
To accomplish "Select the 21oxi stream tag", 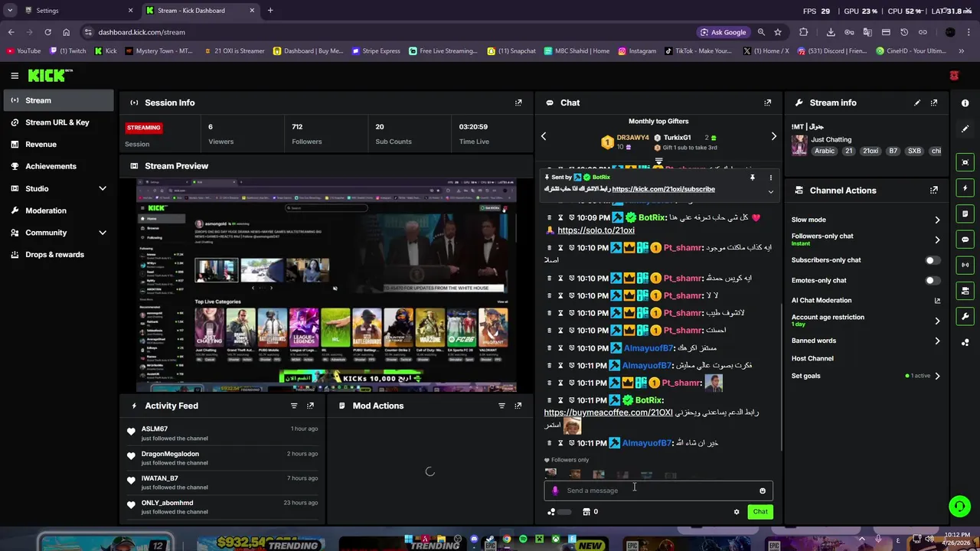I will tap(871, 152).
